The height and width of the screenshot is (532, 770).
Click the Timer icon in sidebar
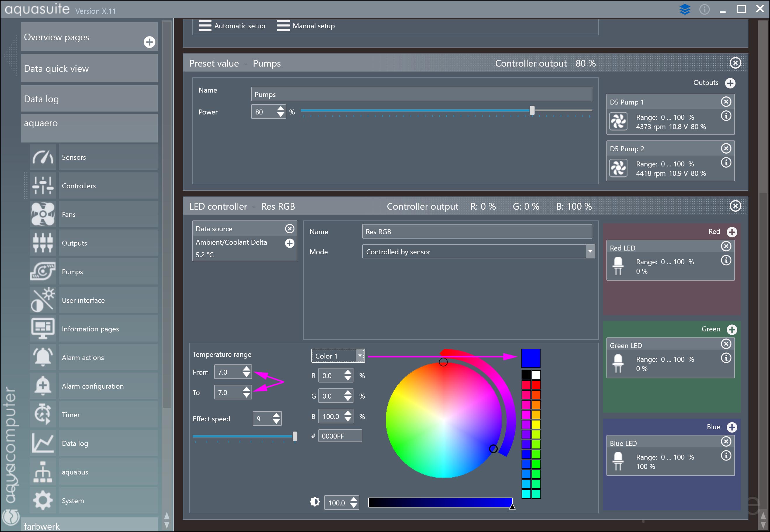click(x=43, y=414)
